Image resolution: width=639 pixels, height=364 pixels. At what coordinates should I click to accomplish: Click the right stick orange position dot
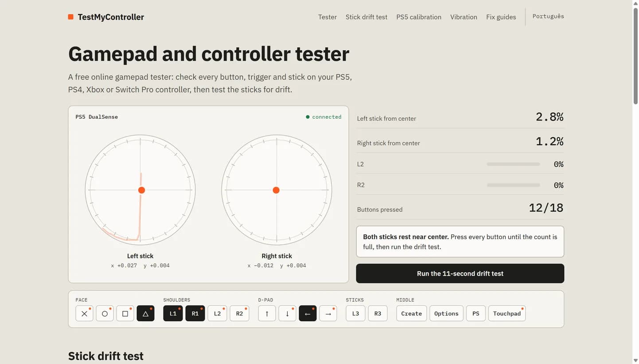276,190
